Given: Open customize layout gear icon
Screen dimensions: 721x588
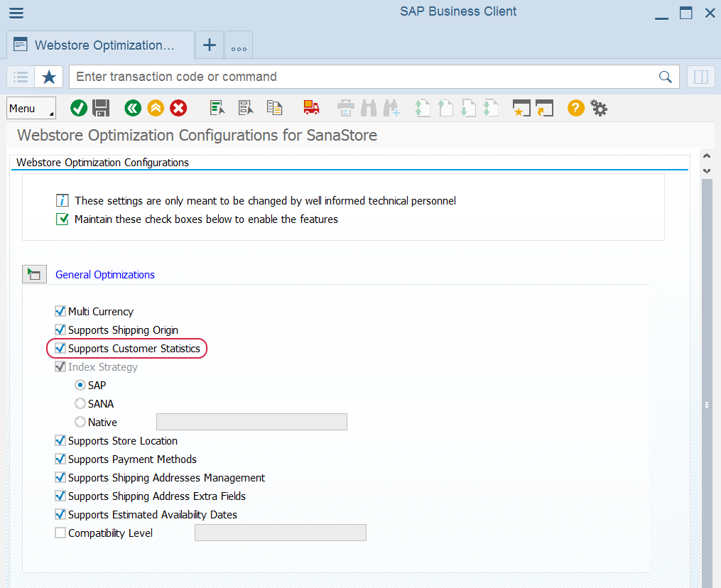Looking at the screenshot, I should tap(599, 109).
